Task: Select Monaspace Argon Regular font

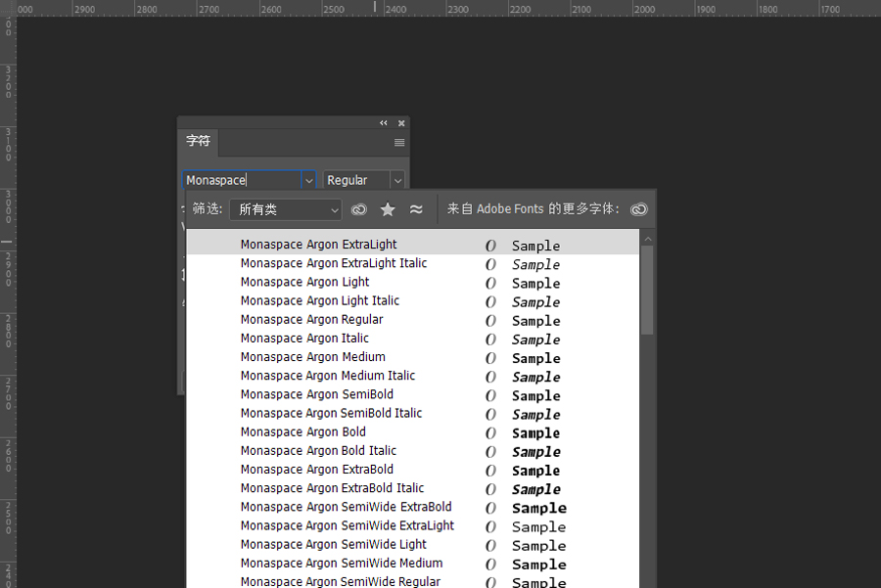Action: [413, 320]
